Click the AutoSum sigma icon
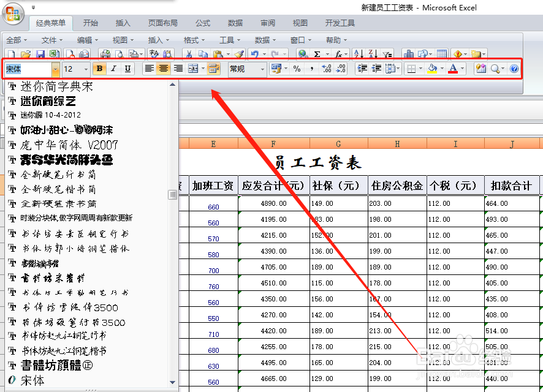Image resolution: width=543 pixels, height=392 pixels. [x=317, y=54]
